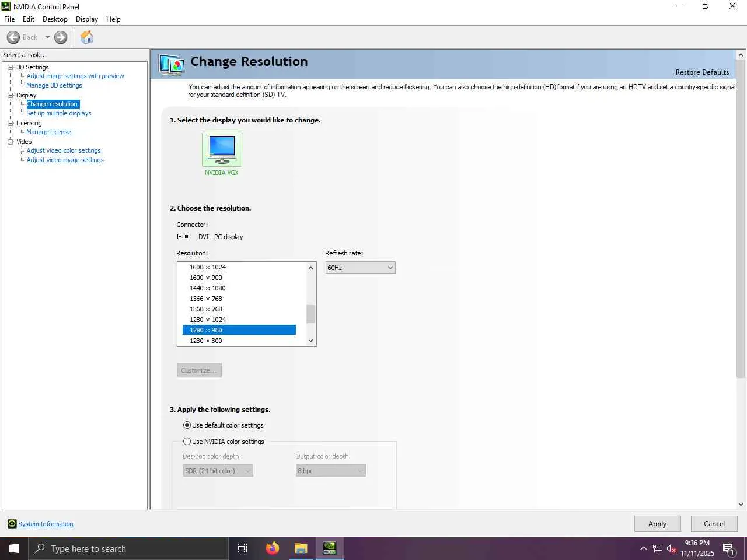The image size is (747, 560).
Task: Select 1280 × 960 resolution
Action: pos(239,330)
